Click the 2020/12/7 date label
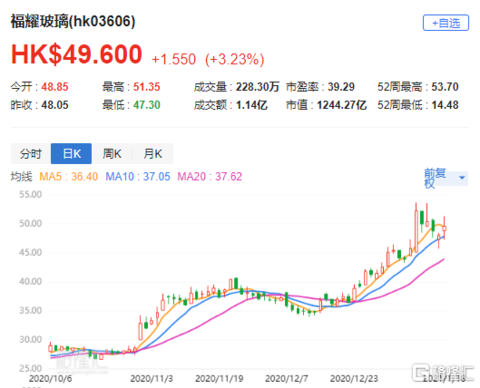The image size is (480, 388). [x=287, y=379]
